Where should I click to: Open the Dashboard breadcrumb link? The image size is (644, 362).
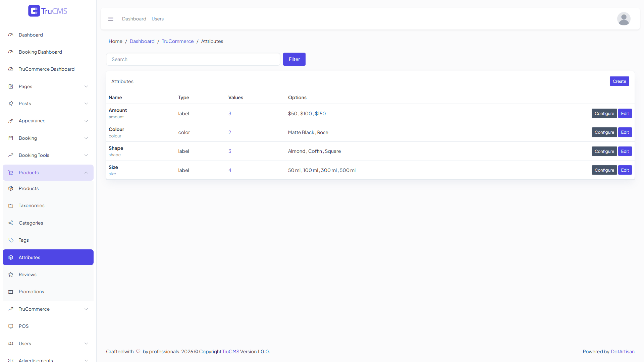[142, 41]
